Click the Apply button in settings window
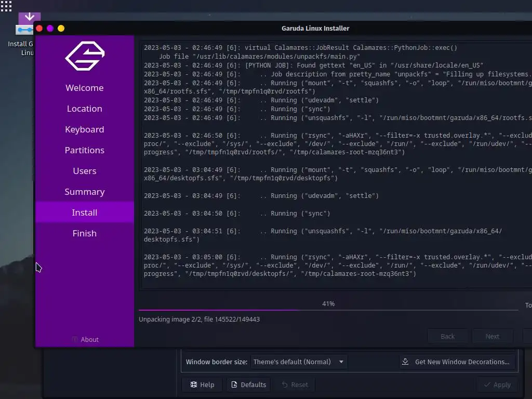This screenshot has height=399, width=532. (x=497, y=384)
